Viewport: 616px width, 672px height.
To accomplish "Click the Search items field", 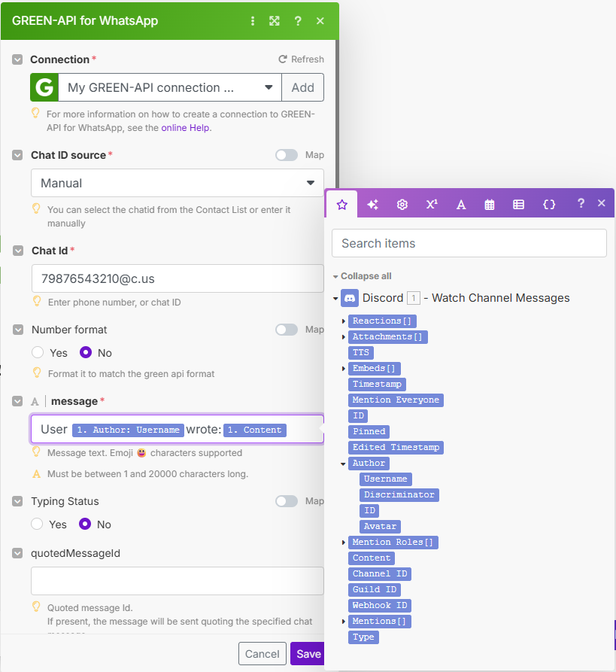I will point(469,243).
